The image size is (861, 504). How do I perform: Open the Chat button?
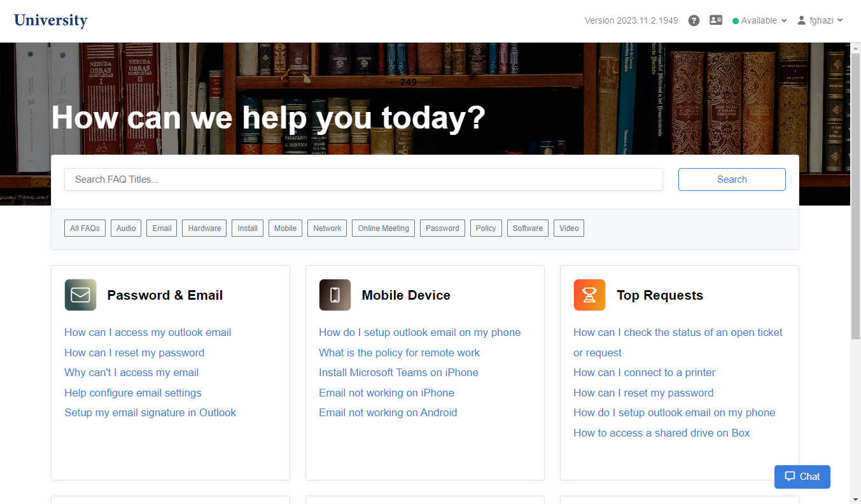[x=802, y=477]
